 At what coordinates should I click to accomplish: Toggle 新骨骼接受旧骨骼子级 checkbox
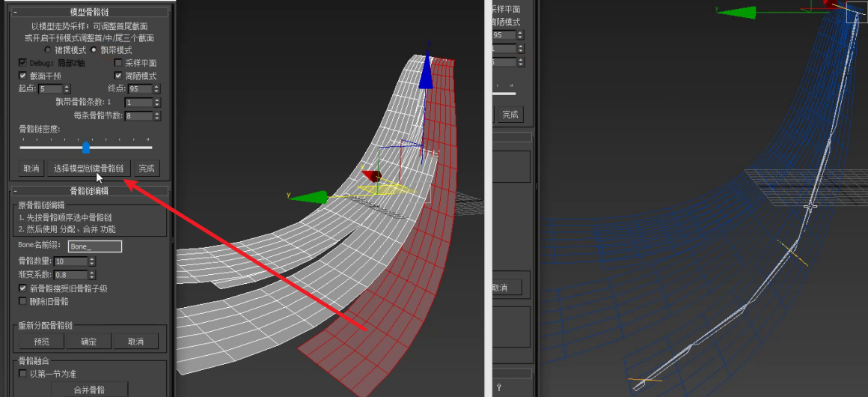coord(22,288)
